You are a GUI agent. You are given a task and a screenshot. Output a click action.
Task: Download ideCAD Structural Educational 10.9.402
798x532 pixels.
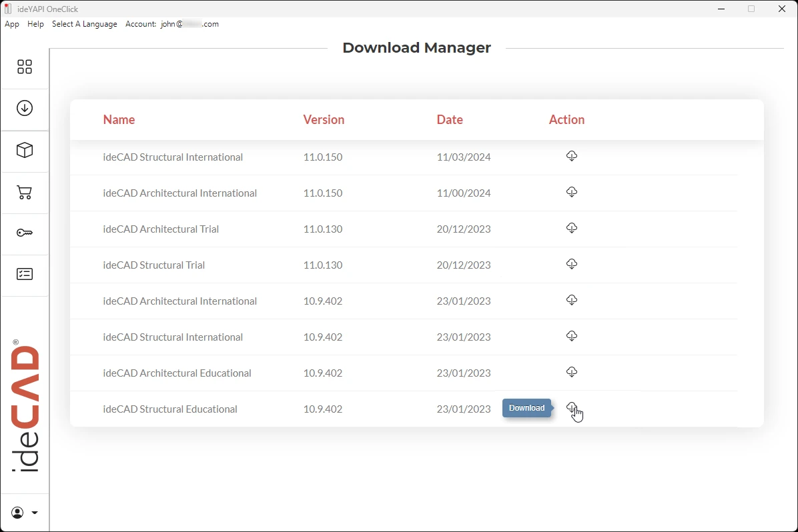click(572, 407)
